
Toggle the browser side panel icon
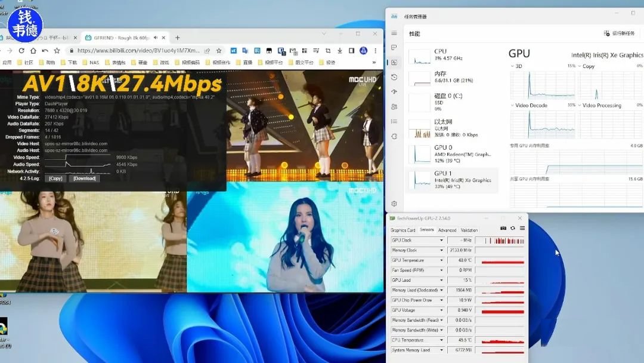pos(352,51)
